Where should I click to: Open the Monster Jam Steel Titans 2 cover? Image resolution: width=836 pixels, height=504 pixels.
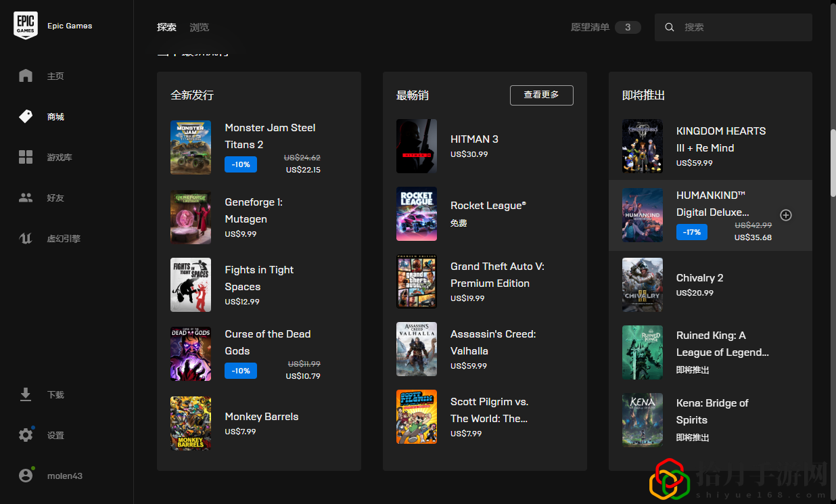(191, 147)
